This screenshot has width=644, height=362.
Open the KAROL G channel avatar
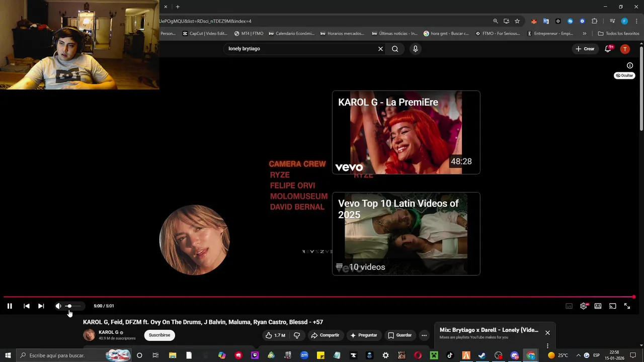pyautogui.click(x=89, y=335)
